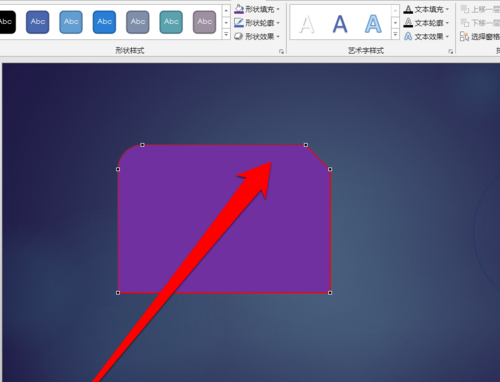Open the 形状填充 dropdown arrow
The height and width of the screenshot is (382, 500).
[x=278, y=9]
